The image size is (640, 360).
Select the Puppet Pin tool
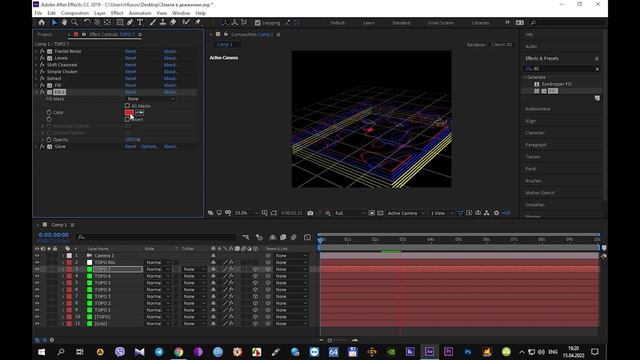(x=198, y=22)
